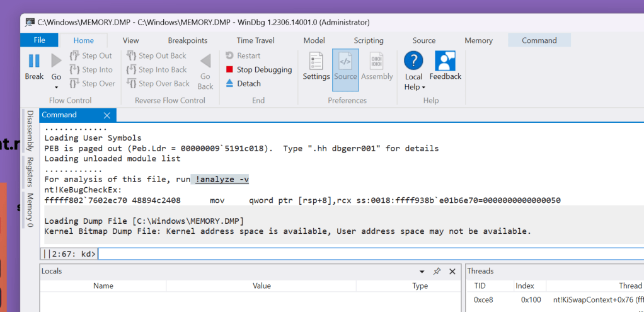
Task: Click Step Over Back button
Action: tap(158, 83)
